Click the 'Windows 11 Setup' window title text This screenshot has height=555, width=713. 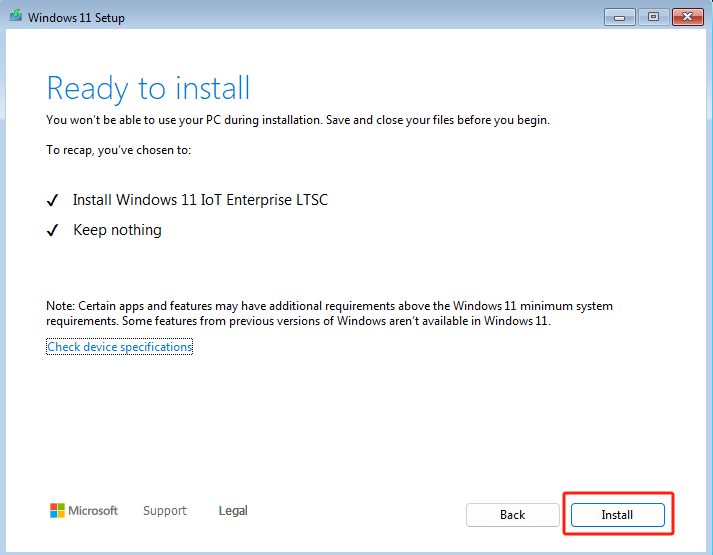[76, 18]
